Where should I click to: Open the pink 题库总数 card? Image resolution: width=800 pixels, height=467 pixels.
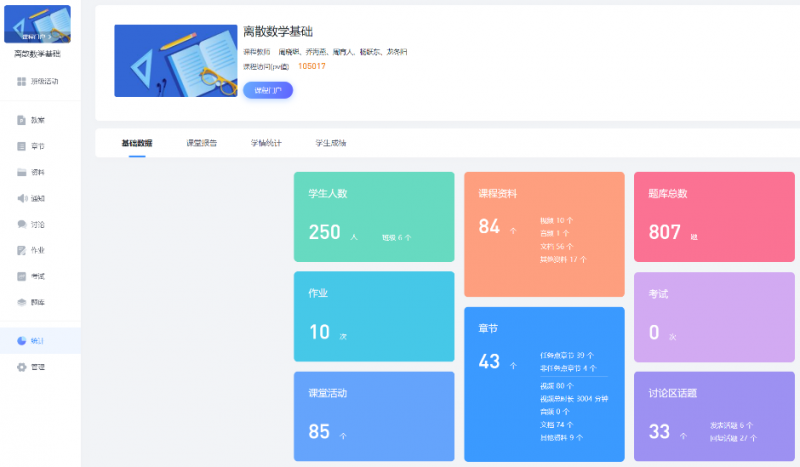coord(713,217)
